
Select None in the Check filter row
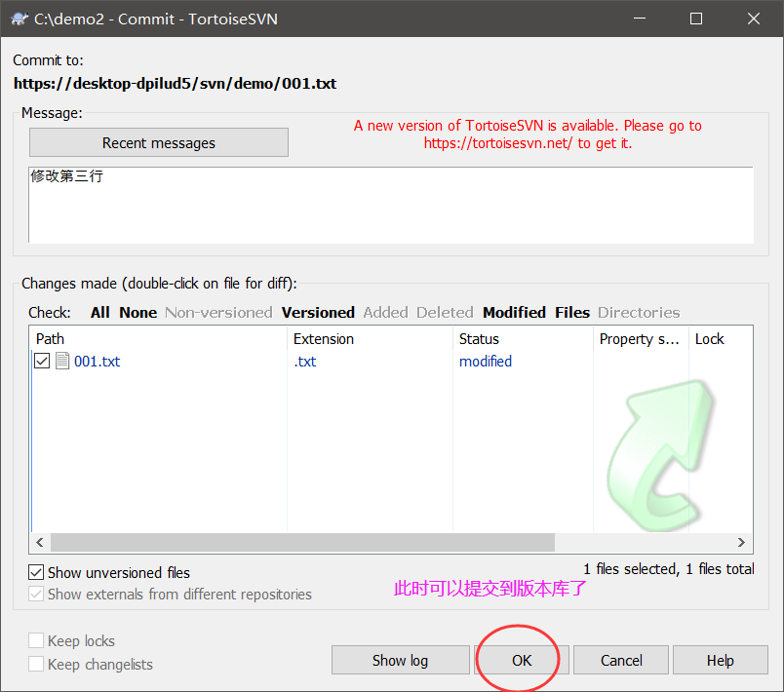click(x=138, y=312)
